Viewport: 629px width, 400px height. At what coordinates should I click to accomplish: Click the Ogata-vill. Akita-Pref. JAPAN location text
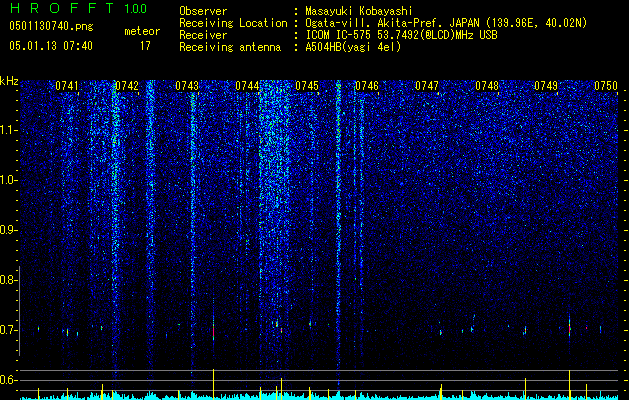[x=446, y=23]
